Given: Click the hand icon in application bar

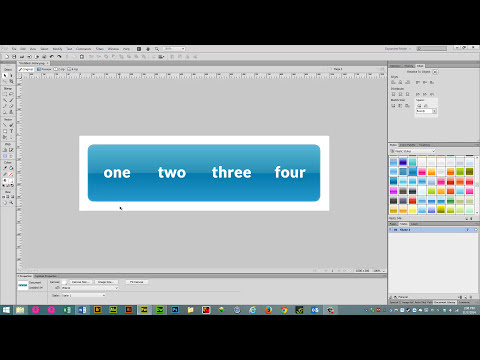Looking at the screenshot, I should pyautogui.click(x=148, y=49).
